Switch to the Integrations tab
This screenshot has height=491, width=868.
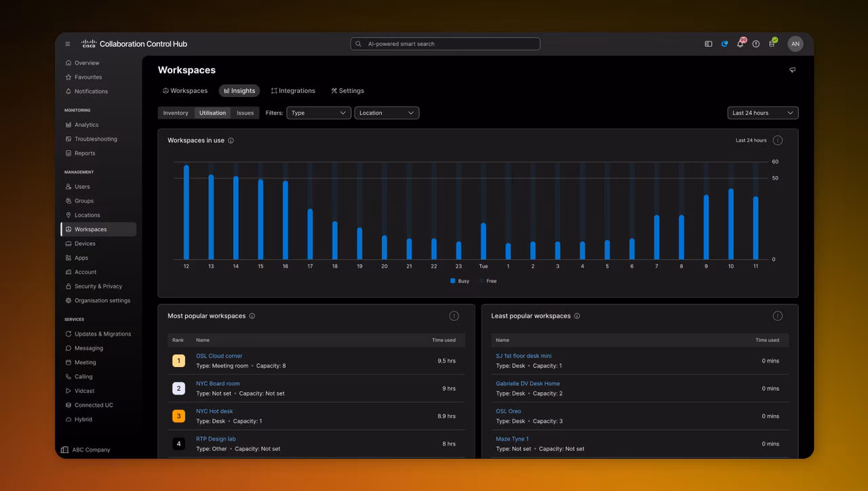(x=293, y=91)
